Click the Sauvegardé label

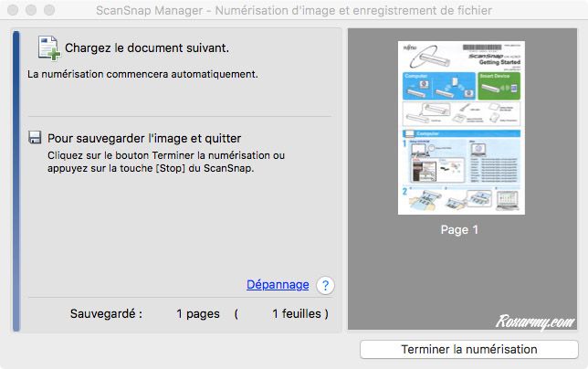click(x=106, y=314)
